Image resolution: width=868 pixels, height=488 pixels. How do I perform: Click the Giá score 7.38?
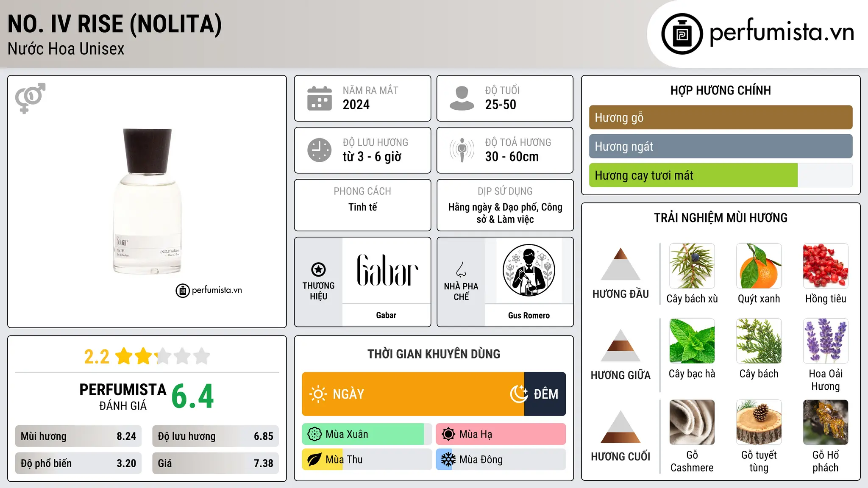(264, 463)
